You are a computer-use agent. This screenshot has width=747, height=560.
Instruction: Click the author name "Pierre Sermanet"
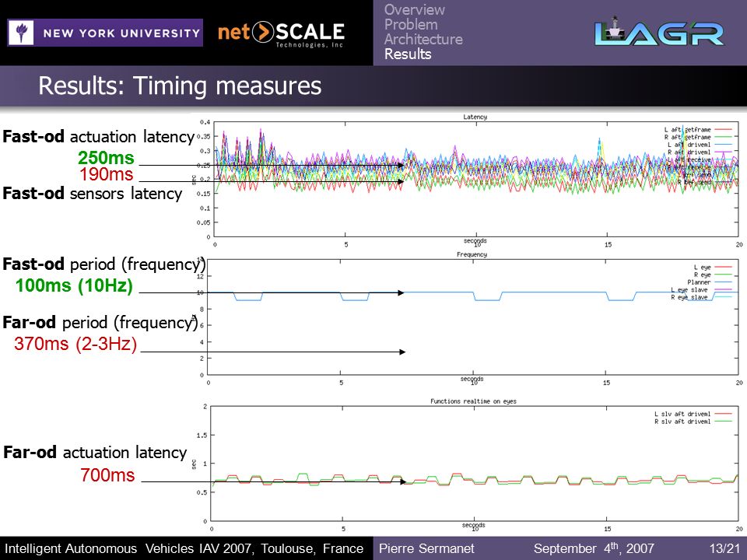(426, 548)
